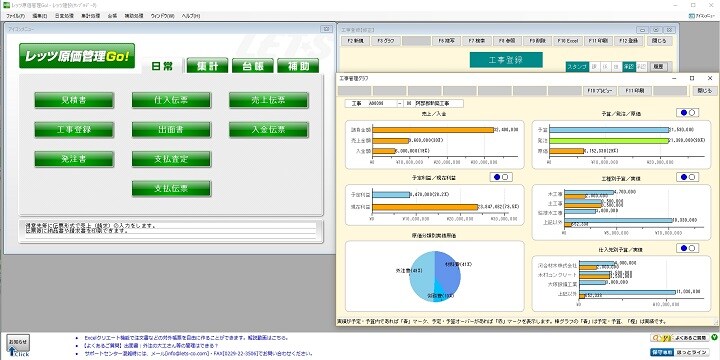Image resolution: width=720 pixels, height=360 pixels.
Task: Click F8 参照 in the 工事登録 window
Action: [507, 41]
